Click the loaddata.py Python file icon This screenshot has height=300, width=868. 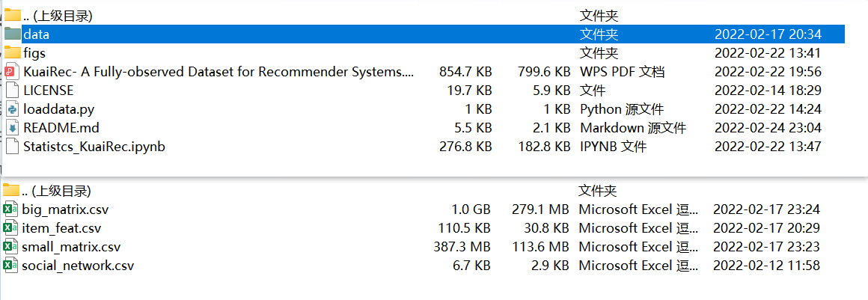[x=12, y=109]
